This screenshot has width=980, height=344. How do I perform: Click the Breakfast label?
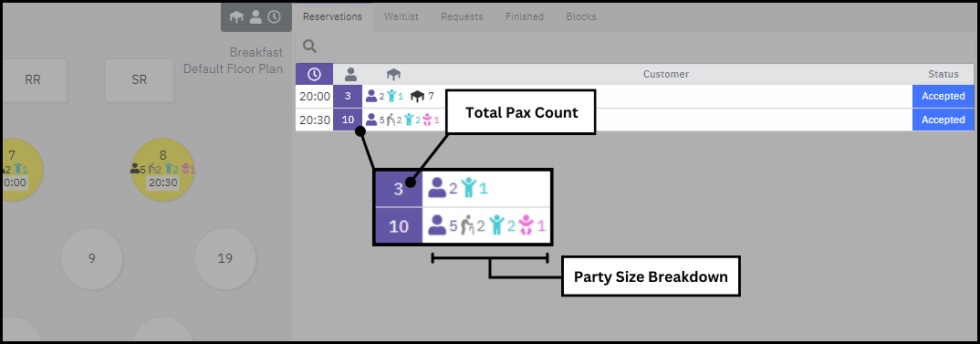pos(256,53)
